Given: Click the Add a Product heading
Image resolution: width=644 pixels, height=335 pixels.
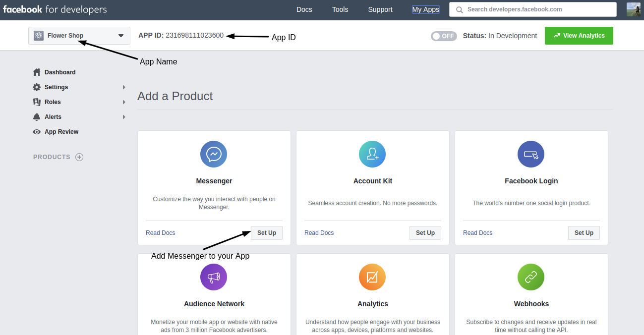Looking at the screenshot, I should (x=175, y=96).
